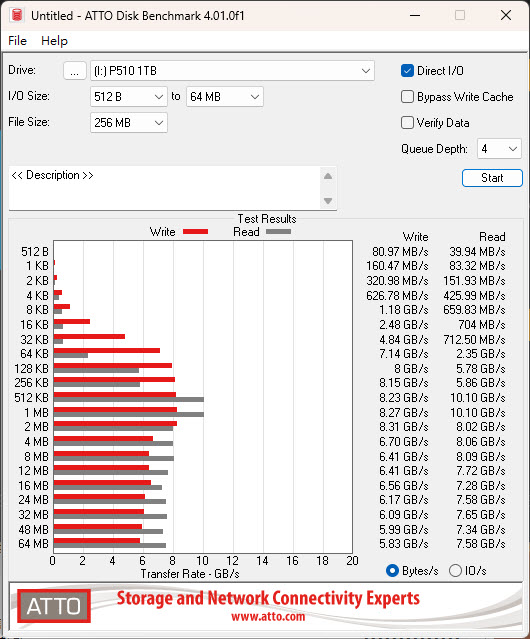The image size is (530, 639).
Task: Open the File menu
Action: click(x=18, y=41)
